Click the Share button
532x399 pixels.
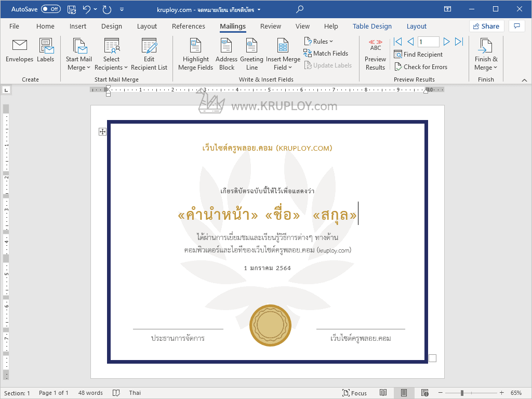486,26
